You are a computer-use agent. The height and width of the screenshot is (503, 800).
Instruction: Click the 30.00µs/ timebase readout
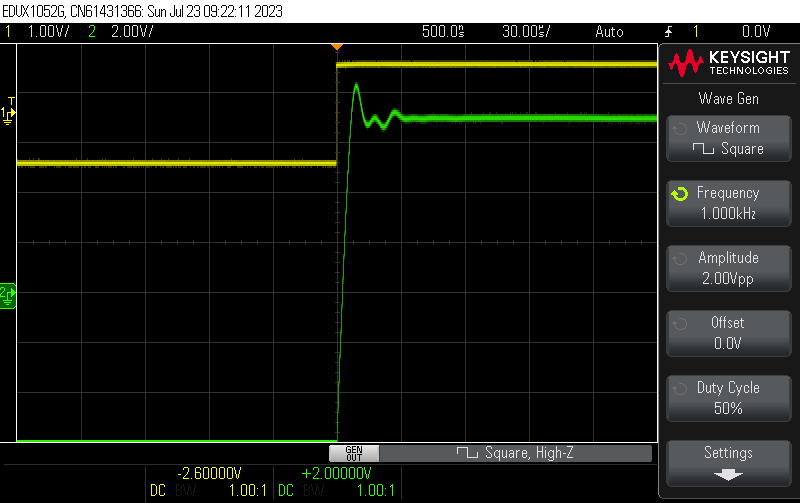(525, 31)
